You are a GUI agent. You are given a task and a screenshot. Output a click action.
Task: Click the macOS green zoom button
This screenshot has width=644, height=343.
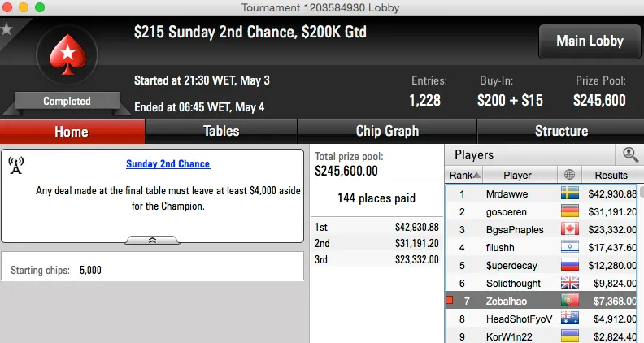(x=40, y=7)
